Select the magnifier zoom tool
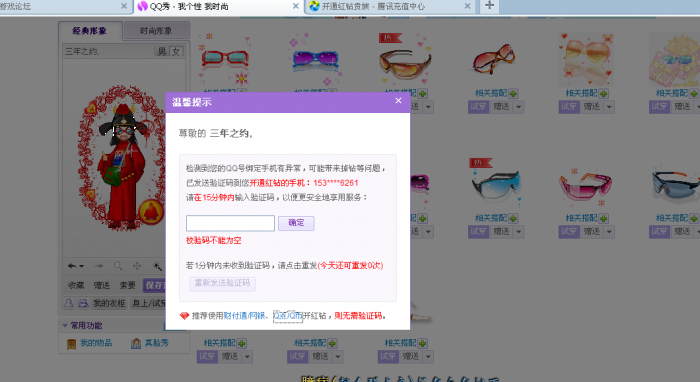Screen dimensions: 700x382 (118, 266)
